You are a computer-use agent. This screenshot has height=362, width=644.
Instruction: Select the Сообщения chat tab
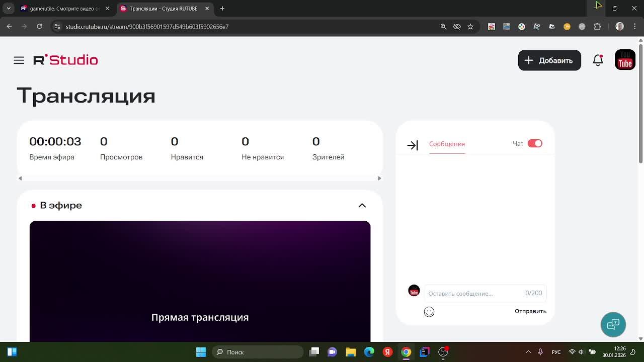[x=447, y=144]
